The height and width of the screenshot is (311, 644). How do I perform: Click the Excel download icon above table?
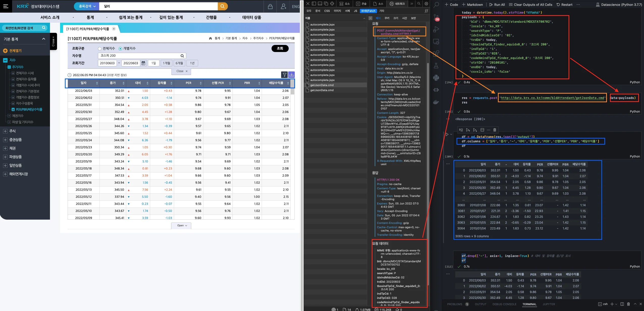[x=291, y=75]
